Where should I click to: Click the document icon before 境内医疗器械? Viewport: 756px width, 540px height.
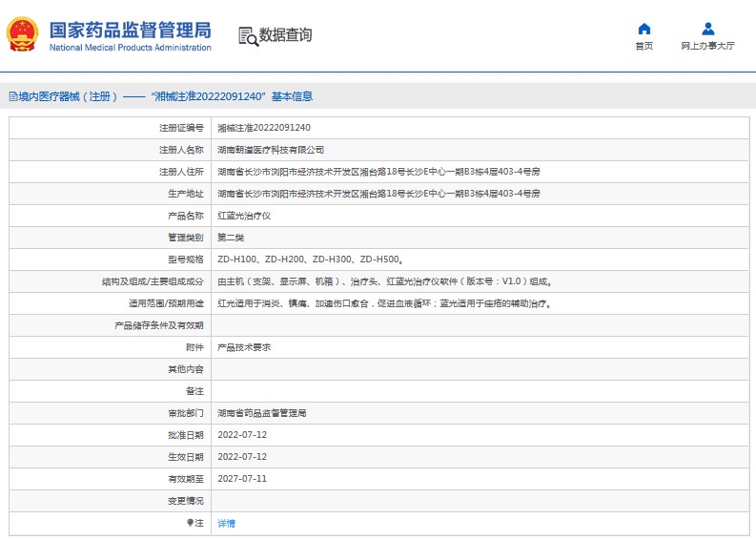pyautogui.click(x=13, y=96)
